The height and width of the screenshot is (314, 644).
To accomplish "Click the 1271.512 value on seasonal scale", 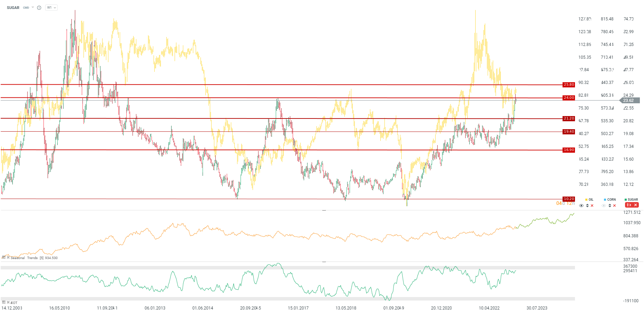I will [x=632, y=212].
